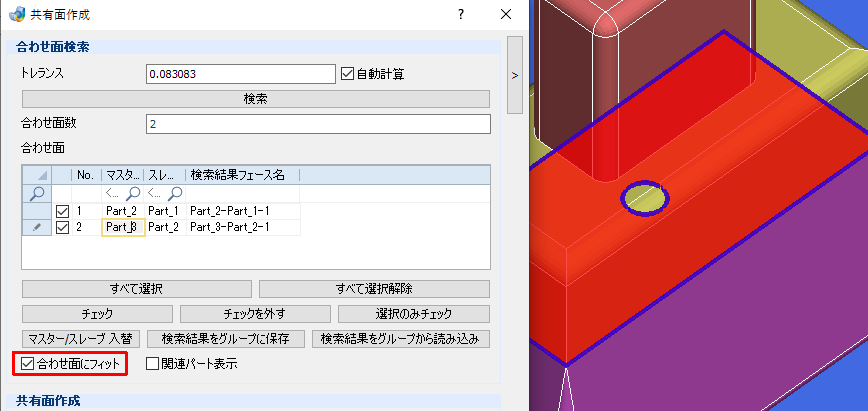Click the トレランス input field
The width and height of the screenshot is (868, 411).
point(241,74)
